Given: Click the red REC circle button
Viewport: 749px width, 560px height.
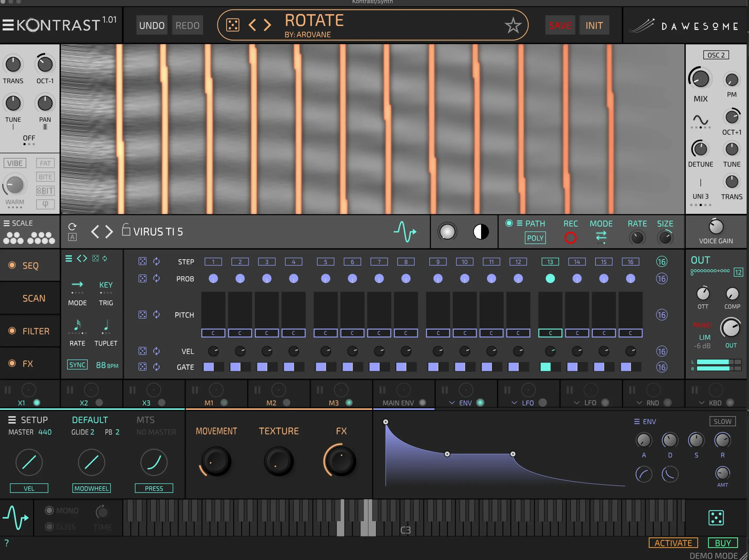Looking at the screenshot, I should (x=570, y=238).
